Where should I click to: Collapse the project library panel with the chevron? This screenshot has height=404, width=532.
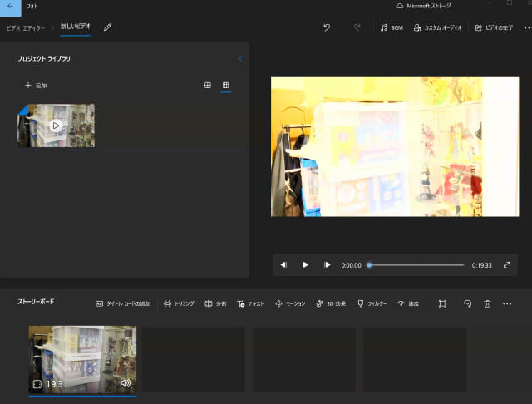[240, 59]
